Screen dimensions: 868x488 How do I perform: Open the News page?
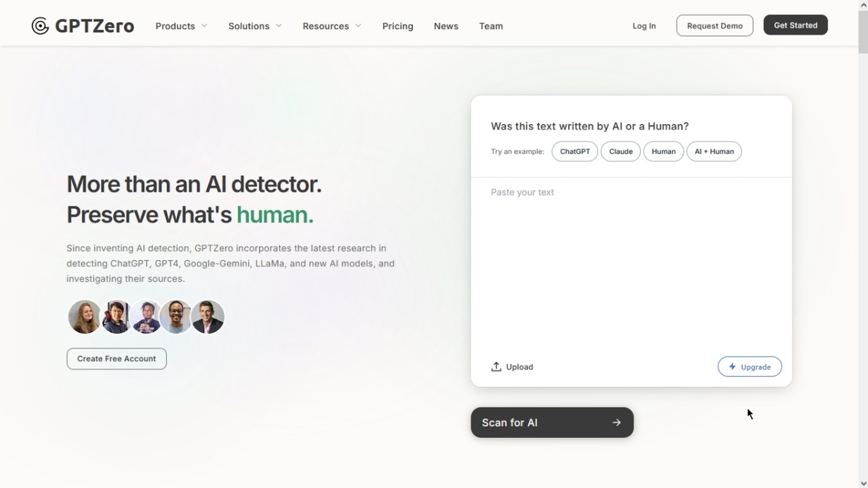(x=446, y=26)
